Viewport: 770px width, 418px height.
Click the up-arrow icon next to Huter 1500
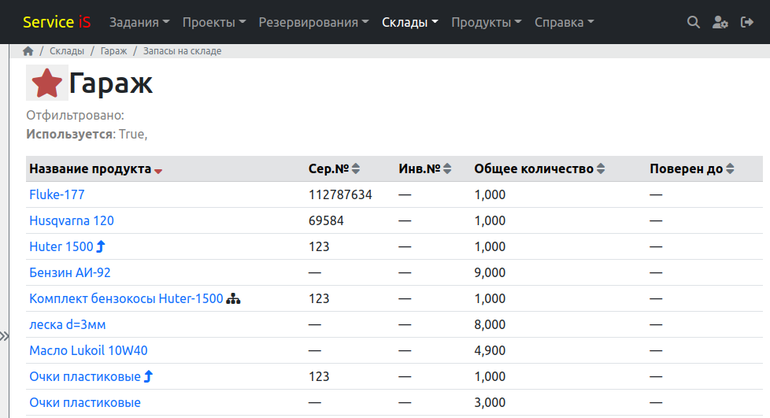(x=101, y=247)
